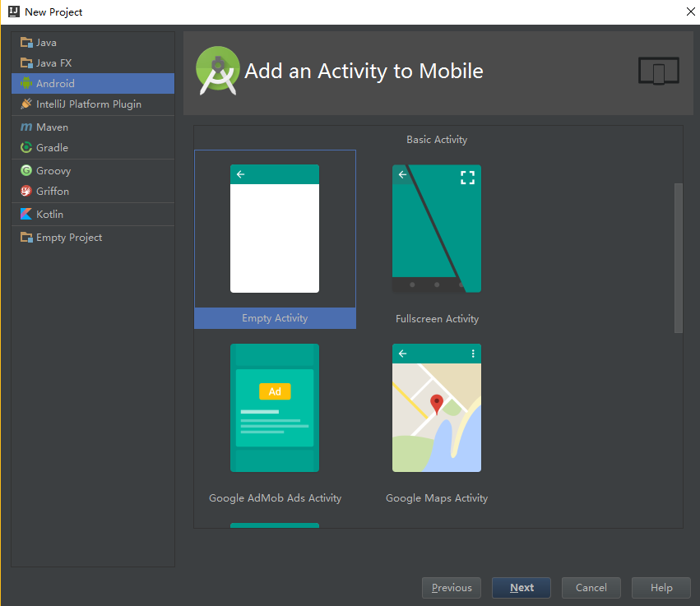Click the Kotlin logo icon
Image resolution: width=700 pixels, height=606 pixels.
(x=26, y=215)
